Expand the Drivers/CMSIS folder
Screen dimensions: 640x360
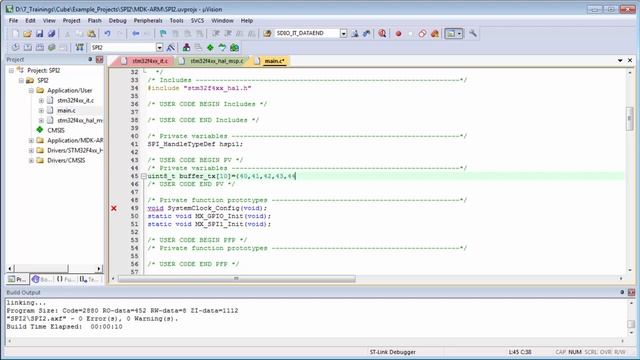[31, 160]
